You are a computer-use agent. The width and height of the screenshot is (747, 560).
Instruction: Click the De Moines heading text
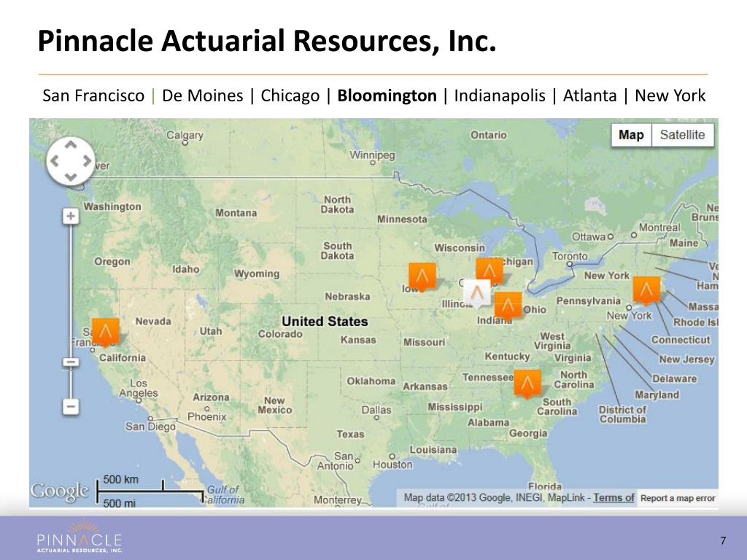pyautogui.click(x=203, y=96)
